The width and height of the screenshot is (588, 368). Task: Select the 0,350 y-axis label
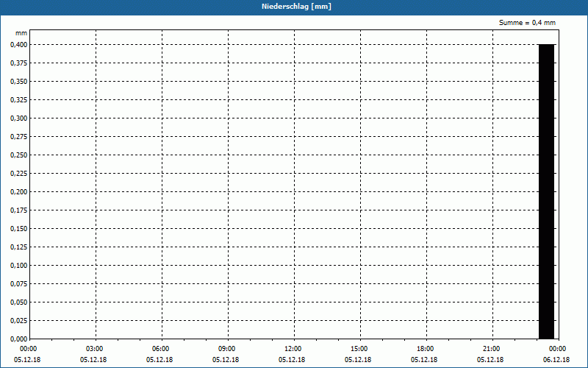point(19,82)
